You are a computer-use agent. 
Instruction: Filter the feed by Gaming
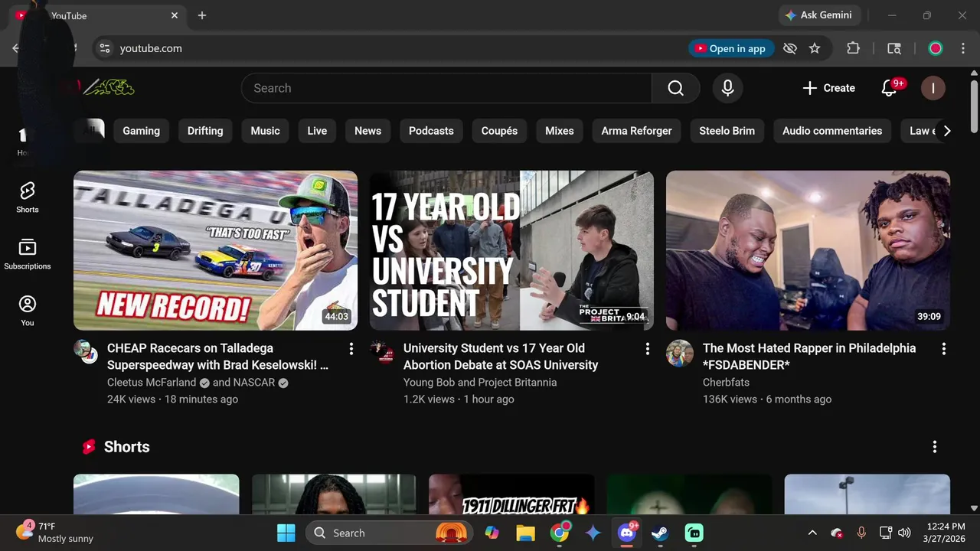click(x=142, y=131)
